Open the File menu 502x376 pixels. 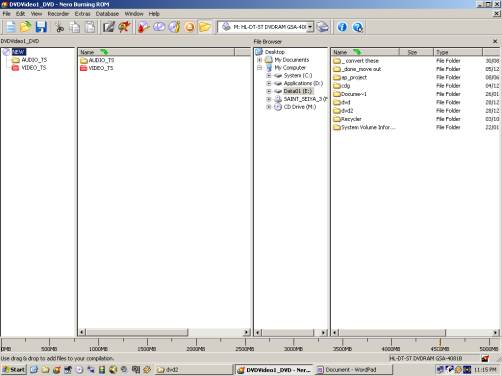click(x=7, y=14)
